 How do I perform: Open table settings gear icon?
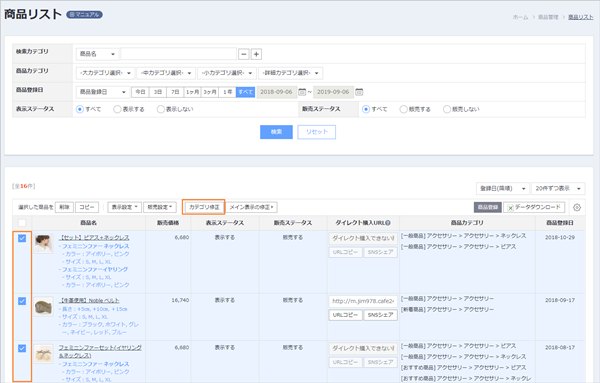577,207
